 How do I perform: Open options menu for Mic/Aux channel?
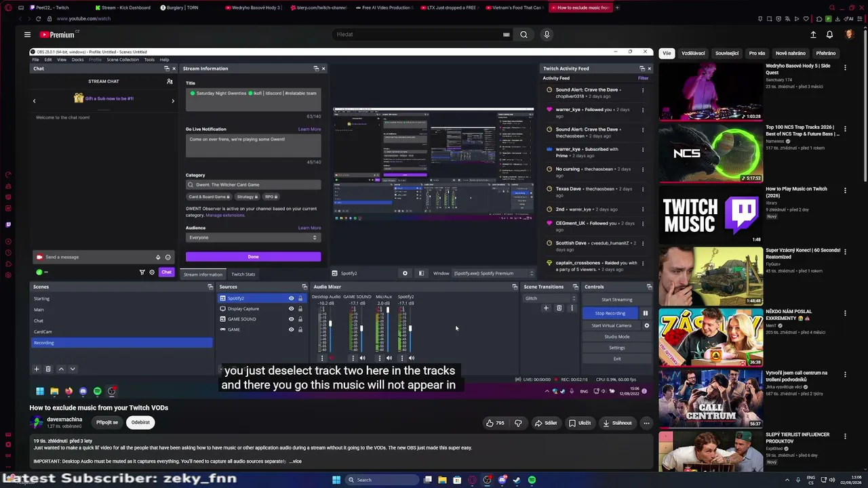pyautogui.click(x=380, y=358)
